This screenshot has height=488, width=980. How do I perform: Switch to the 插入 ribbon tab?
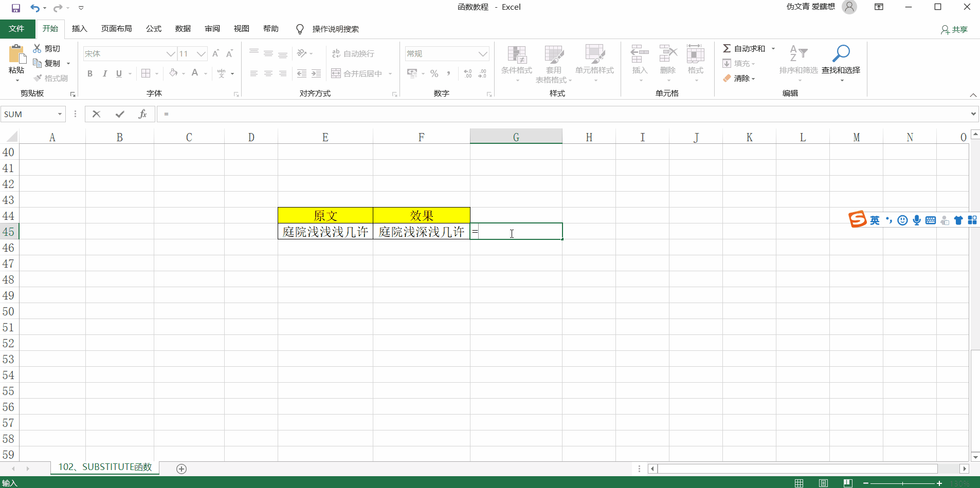point(79,29)
